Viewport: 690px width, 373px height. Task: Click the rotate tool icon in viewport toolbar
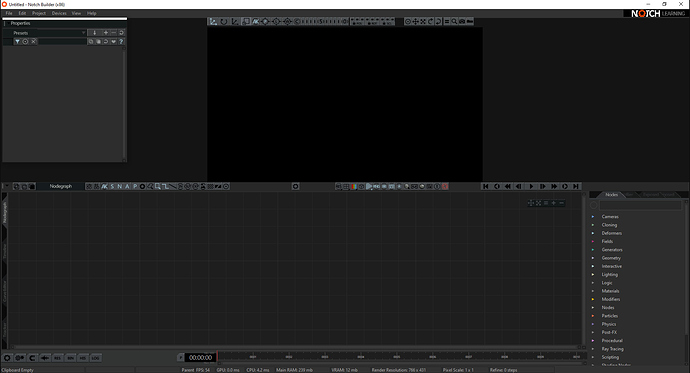coord(224,21)
